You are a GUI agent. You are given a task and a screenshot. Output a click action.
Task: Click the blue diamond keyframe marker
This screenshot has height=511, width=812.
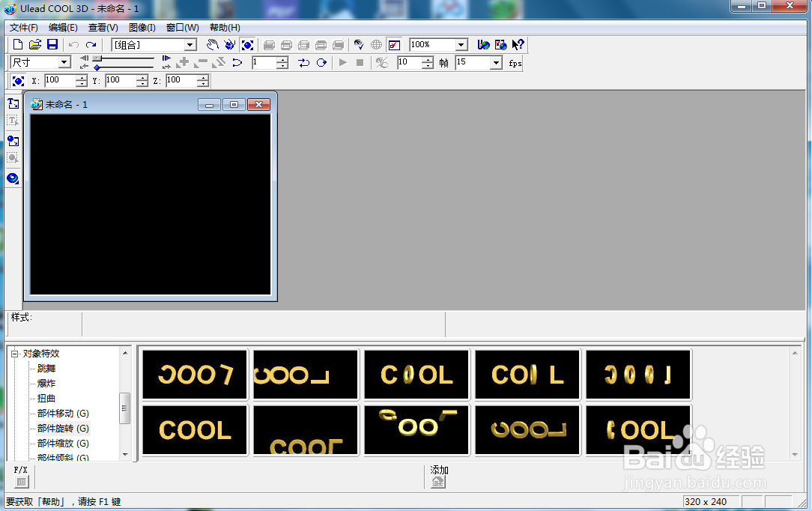97,67
